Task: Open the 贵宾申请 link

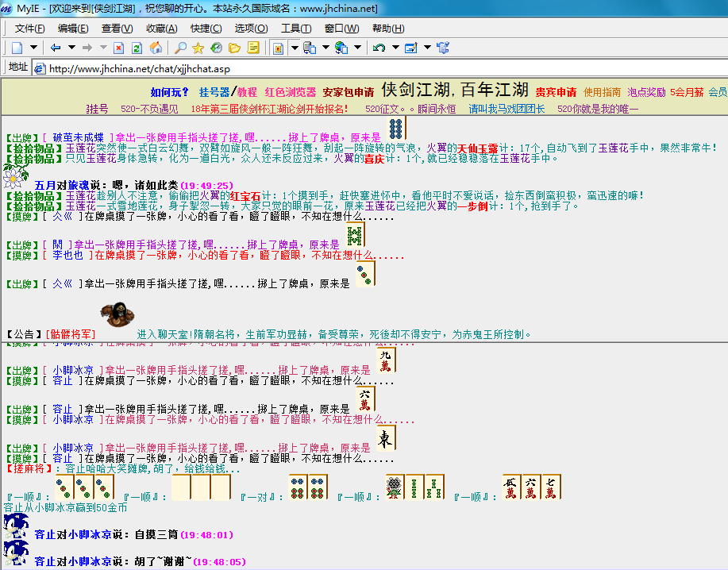Action: pyautogui.click(x=556, y=92)
